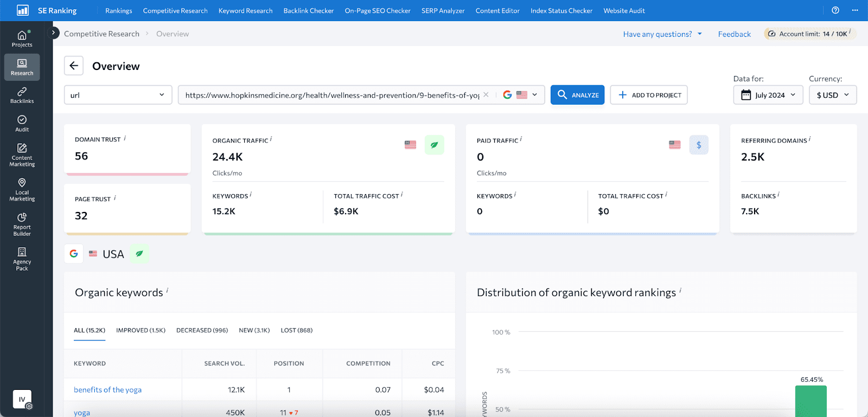
Task: Select the DECREASED (996) tab
Action: [x=202, y=330]
